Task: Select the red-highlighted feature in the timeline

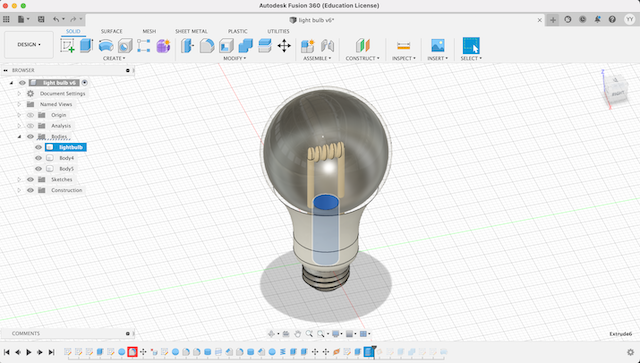Action: tap(132, 352)
